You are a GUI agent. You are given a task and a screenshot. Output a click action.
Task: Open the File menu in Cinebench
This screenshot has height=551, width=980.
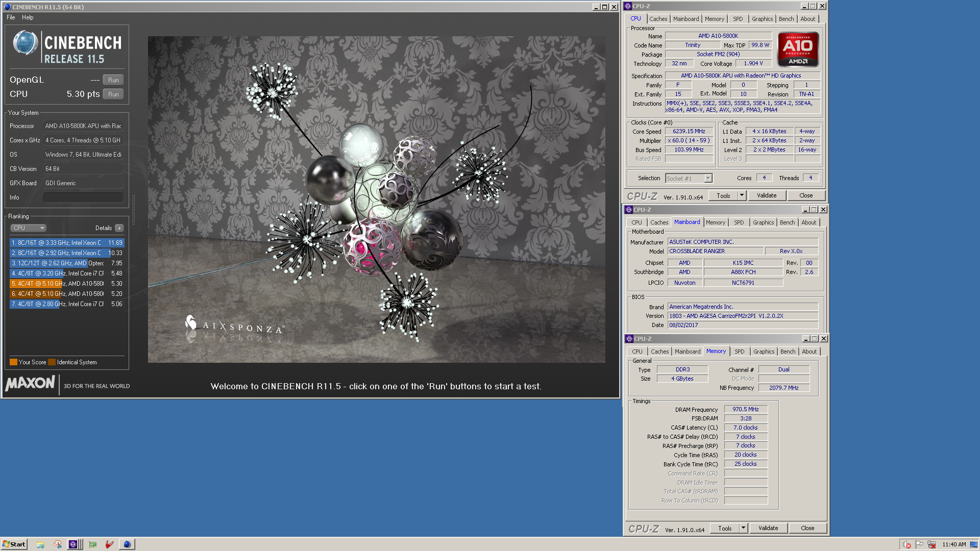tap(11, 17)
